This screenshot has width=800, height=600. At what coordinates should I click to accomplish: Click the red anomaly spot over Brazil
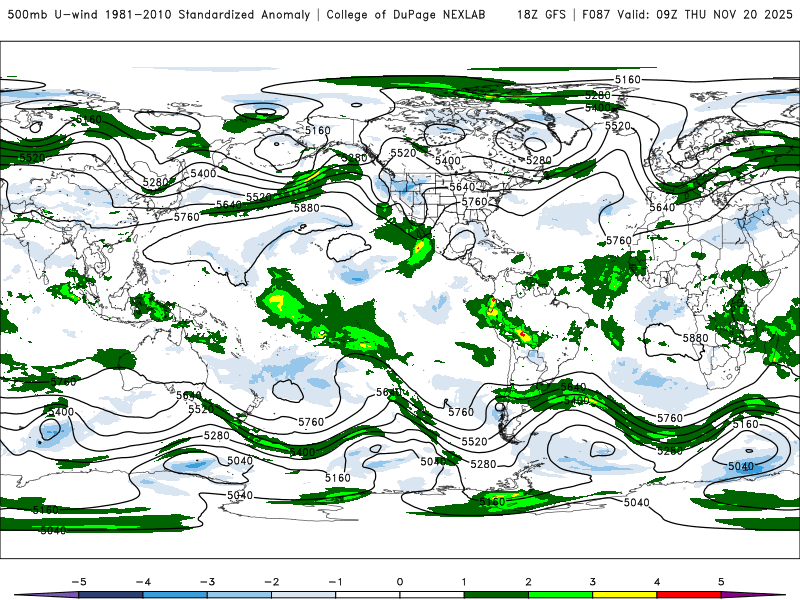pos(523,334)
